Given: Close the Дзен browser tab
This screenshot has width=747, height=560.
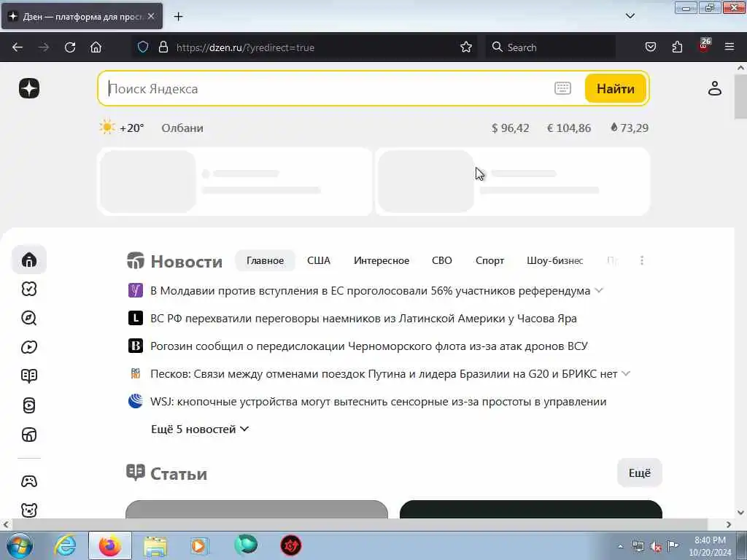Looking at the screenshot, I should [151, 16].
